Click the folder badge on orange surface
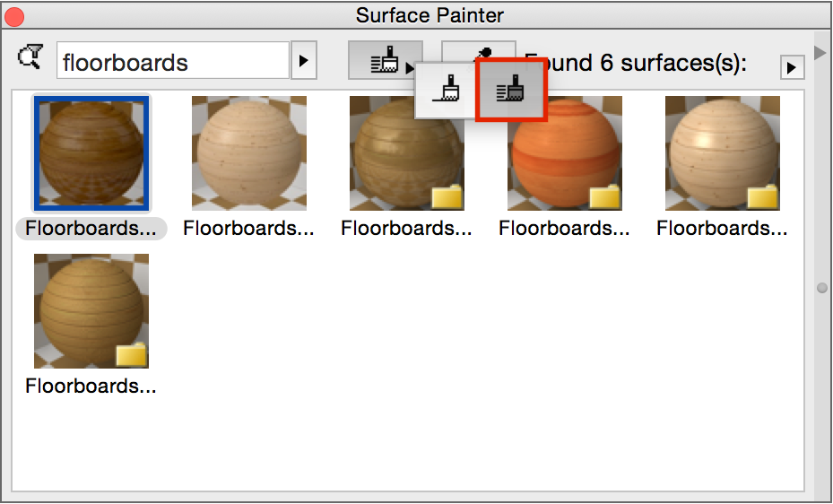Viewport: 833px width, 504px height. tap(606, 197)
